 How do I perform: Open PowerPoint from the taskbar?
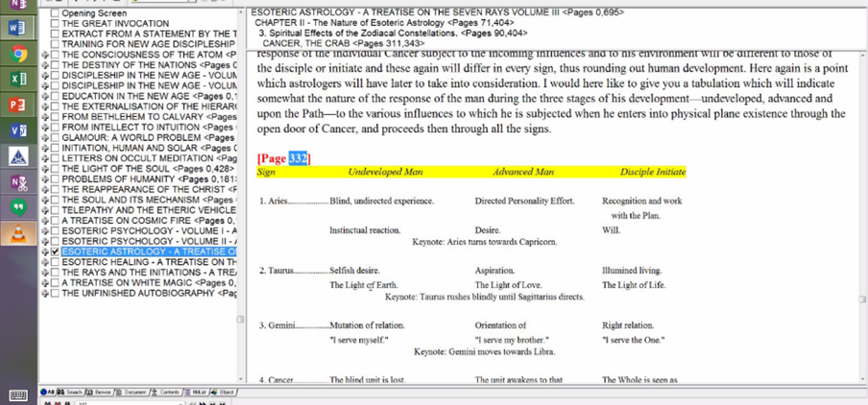18,105
